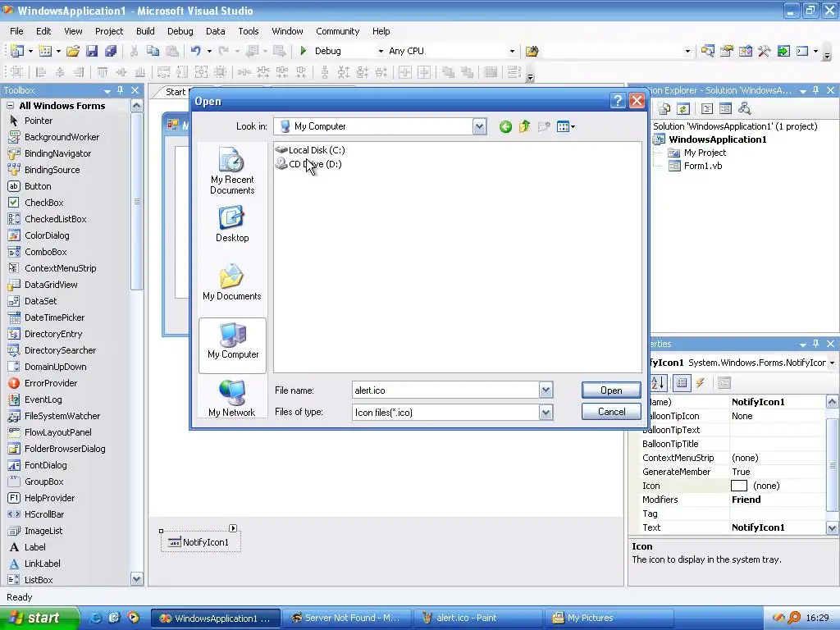Select FolderBrowserDialog control in Toolbox

pos(65,449)
